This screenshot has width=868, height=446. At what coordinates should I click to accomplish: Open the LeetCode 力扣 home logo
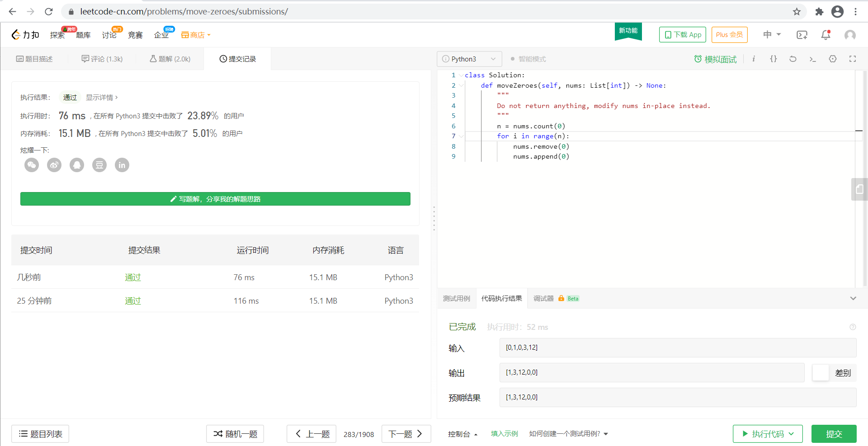(x=25, y=34)
